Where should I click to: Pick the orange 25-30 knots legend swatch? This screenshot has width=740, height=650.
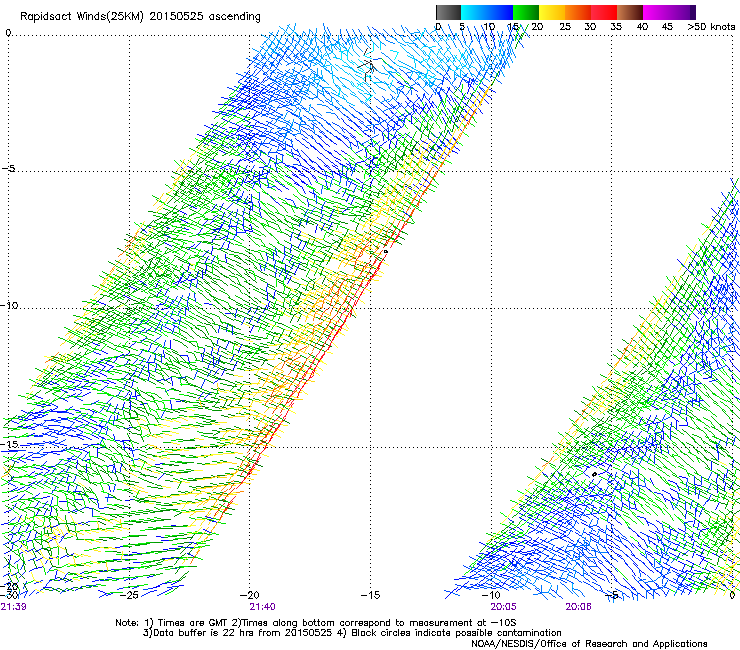[578, 12]
